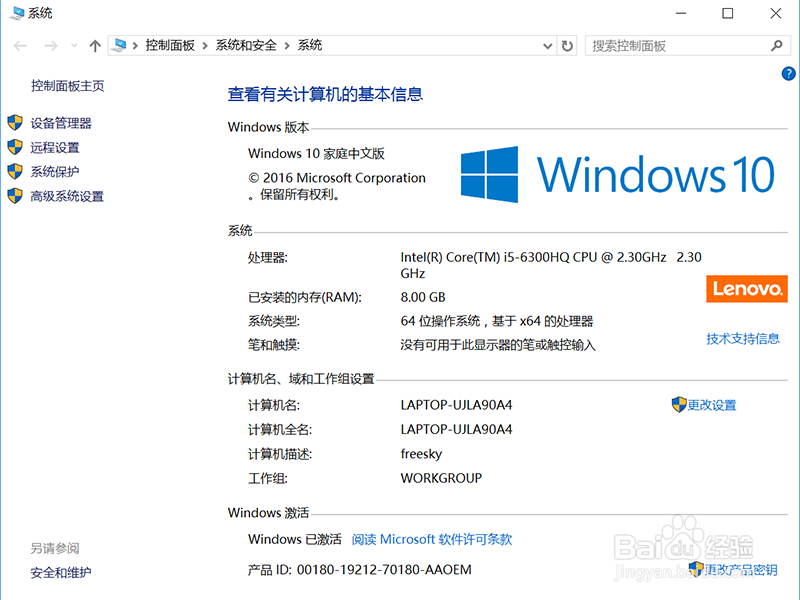Expand chevron before 控制面板 breadcrumb
Viewport: 800px width, 600px height.
[135, 46]
